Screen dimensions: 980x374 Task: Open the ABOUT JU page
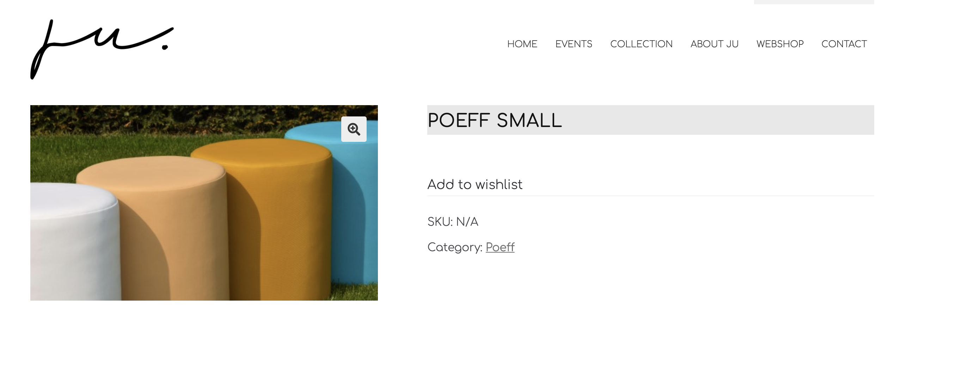click(715, 44)
